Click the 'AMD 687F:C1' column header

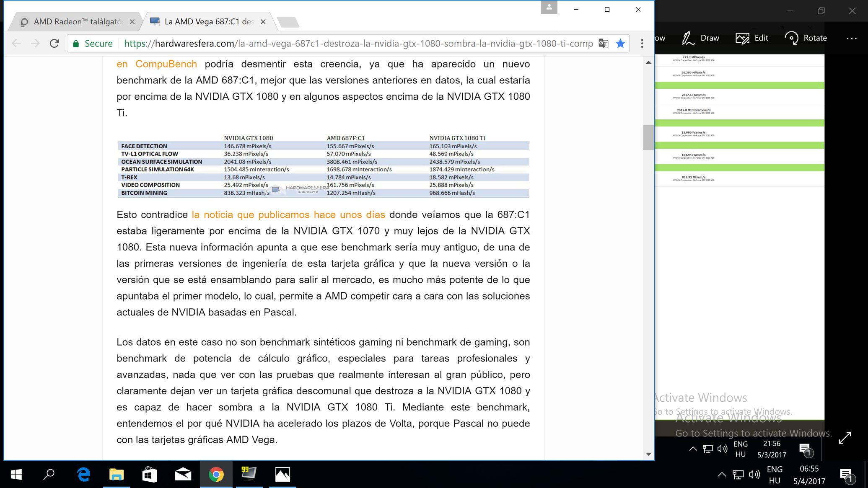tap(346, 138)
